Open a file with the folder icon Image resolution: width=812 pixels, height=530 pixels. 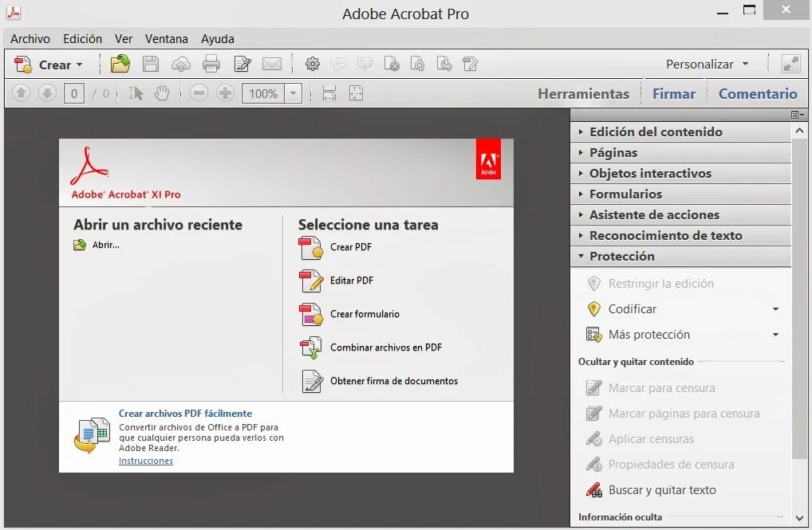[120, 65]
